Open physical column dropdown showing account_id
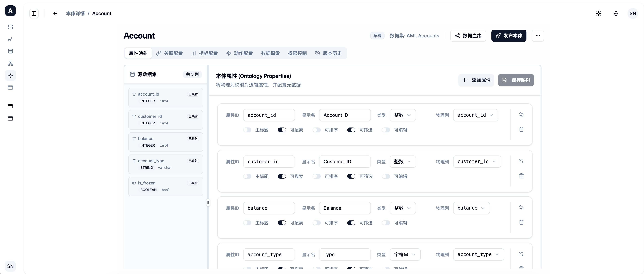644x274 pixels. tap(475, 115)
